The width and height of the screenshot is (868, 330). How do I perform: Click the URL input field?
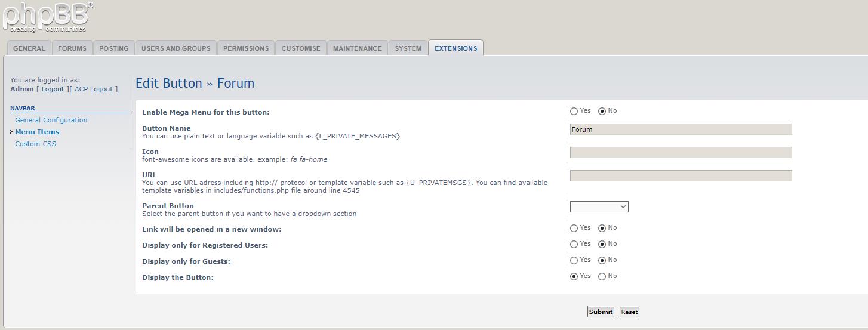pos(681,176)
